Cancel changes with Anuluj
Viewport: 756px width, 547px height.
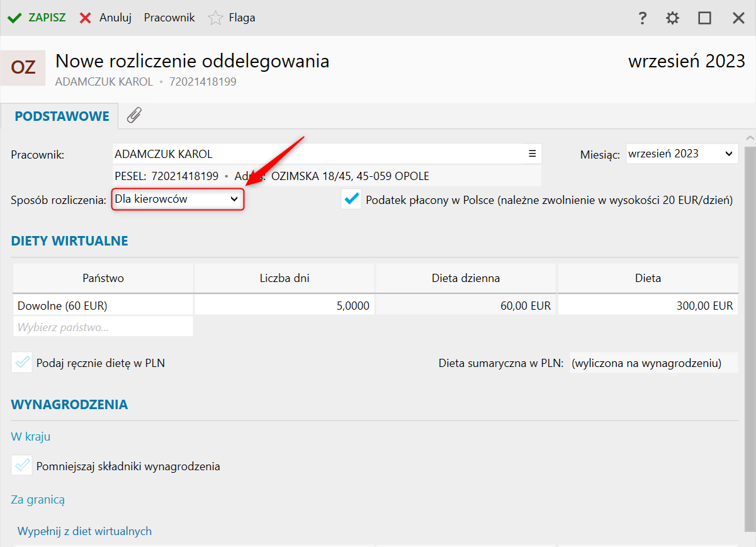pos(106,18)
